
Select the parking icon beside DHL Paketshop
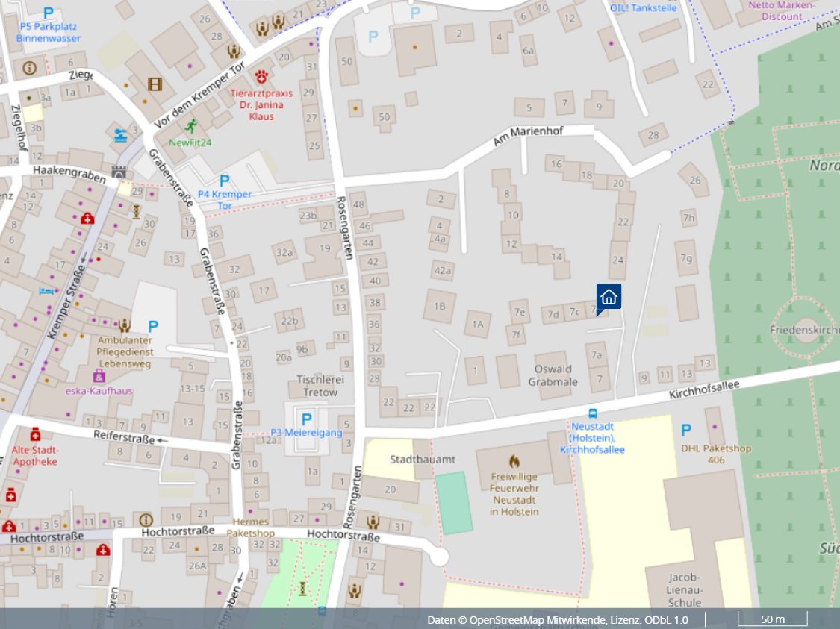coord(685,430)
